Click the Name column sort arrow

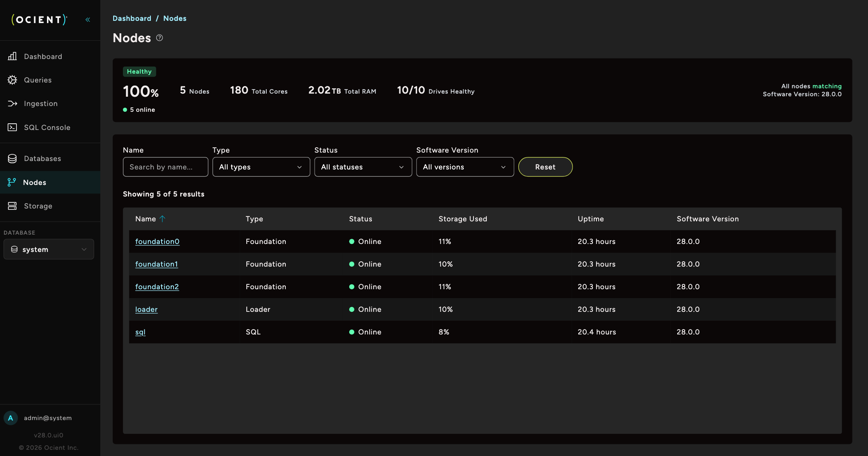click(x=162, y=219)
